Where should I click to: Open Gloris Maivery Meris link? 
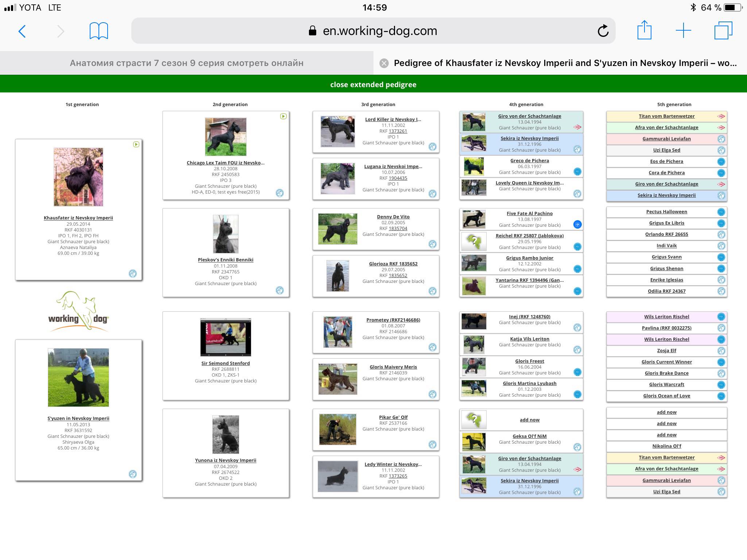[393, 367]
